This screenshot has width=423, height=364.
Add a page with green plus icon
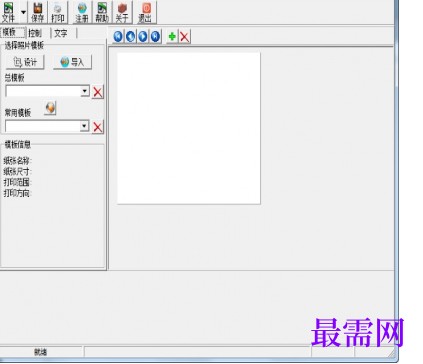(x=172, y=36)
